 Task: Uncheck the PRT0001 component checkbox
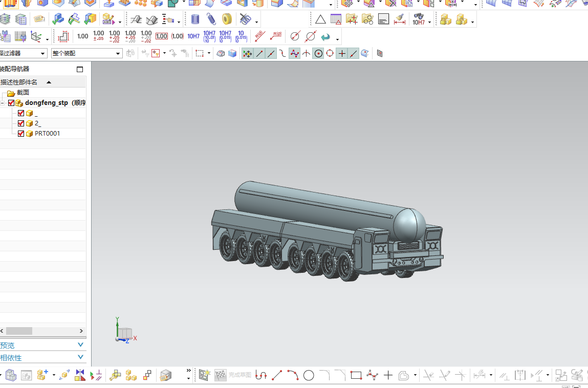21,134
